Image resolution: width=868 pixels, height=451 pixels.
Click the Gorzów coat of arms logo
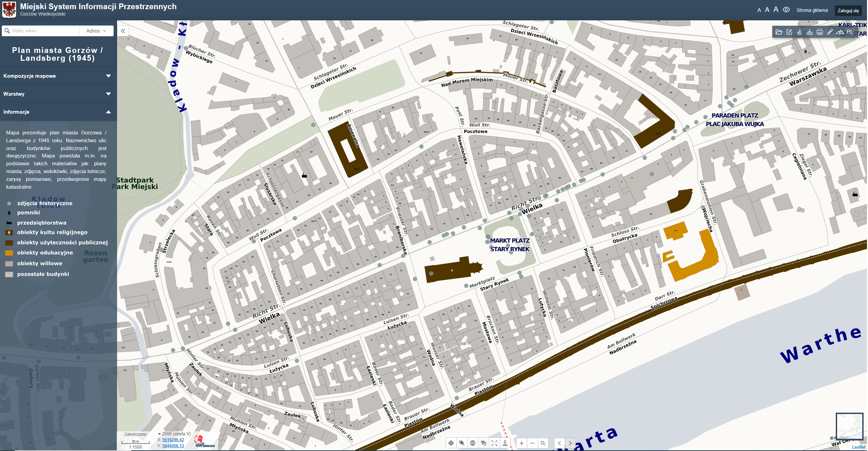pos(9,10)
